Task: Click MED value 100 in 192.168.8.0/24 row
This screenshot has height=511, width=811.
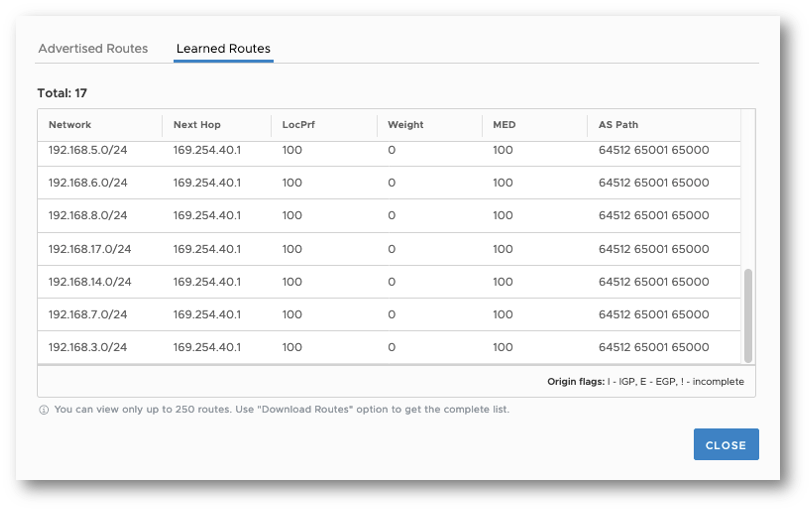Action: click(503, 215)
